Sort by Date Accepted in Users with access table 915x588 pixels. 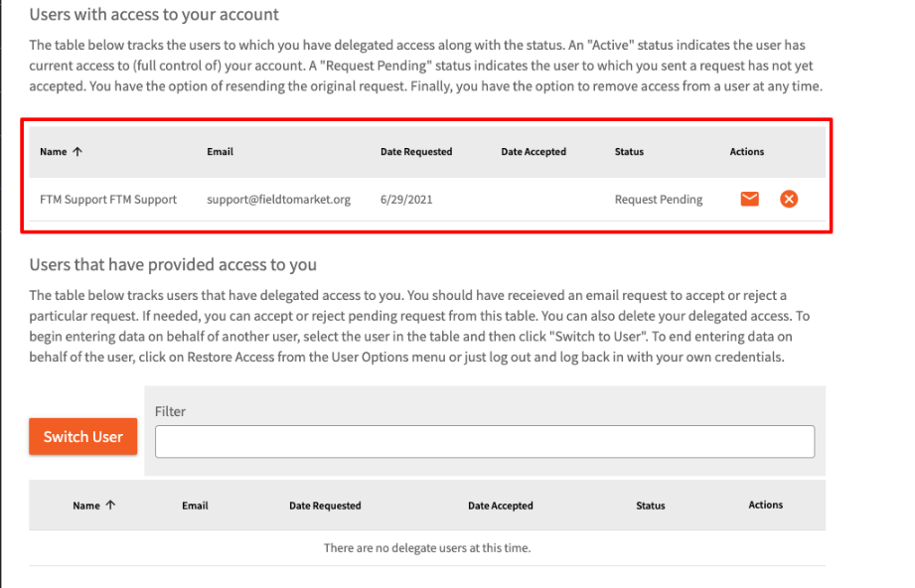533,152
